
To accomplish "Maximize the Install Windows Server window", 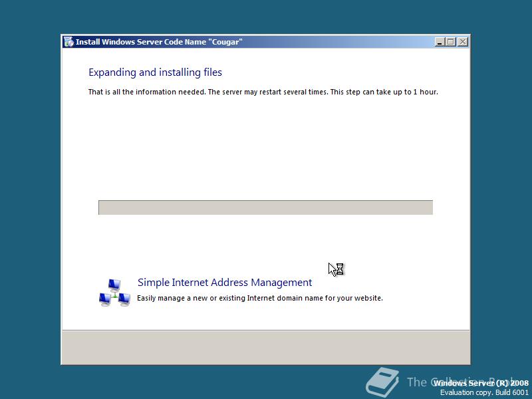I will (451, 42).
